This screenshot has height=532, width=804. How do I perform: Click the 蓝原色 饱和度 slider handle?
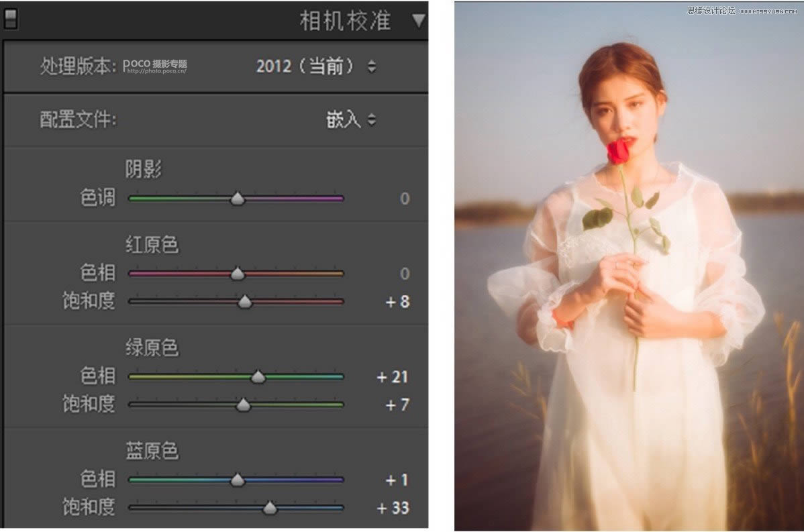tap(270, 509)
